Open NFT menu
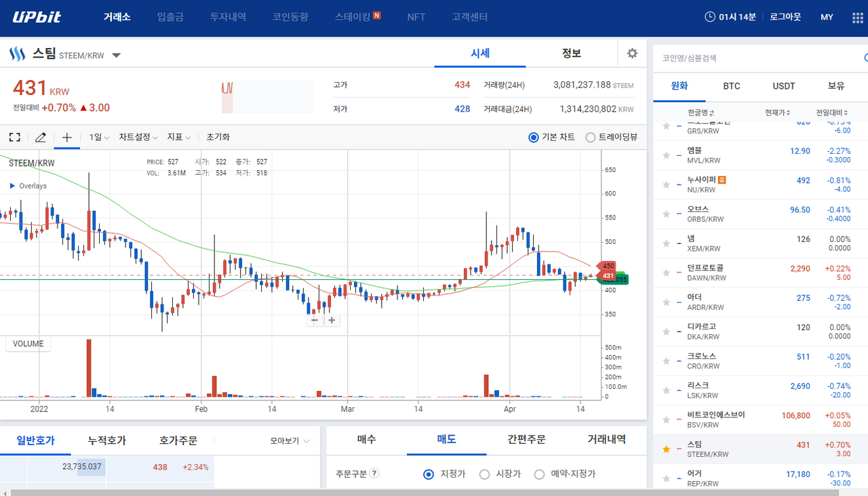 [x=416, y=17]
